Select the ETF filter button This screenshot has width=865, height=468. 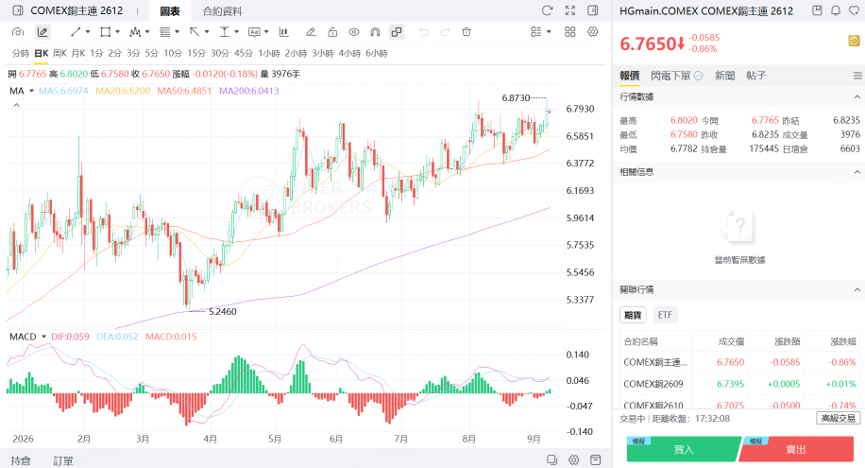pyautogui.click(x=665, y=315)
